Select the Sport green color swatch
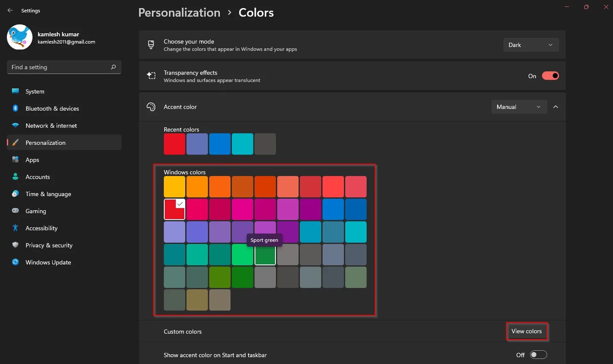The height and width of the screenshot is (364, 613). (x=265, y=255)
